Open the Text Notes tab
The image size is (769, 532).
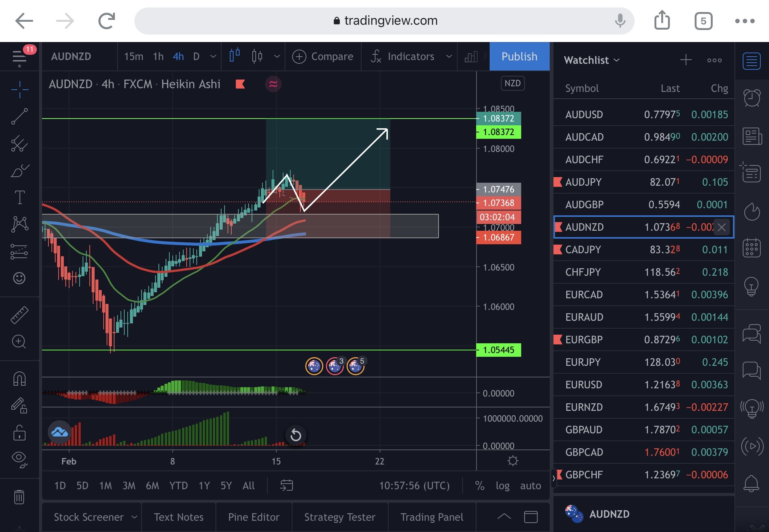(x=179, y=517)
